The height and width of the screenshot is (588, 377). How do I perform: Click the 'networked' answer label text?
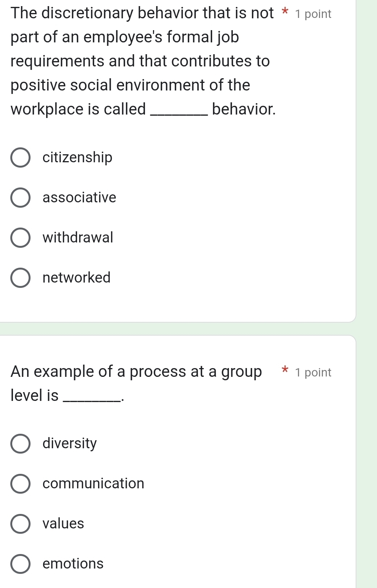[x=76, y=278]
